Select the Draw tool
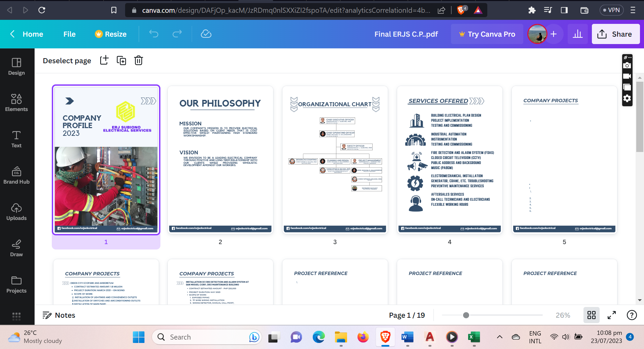Screen dimensions: 644x349 [16, 248]
